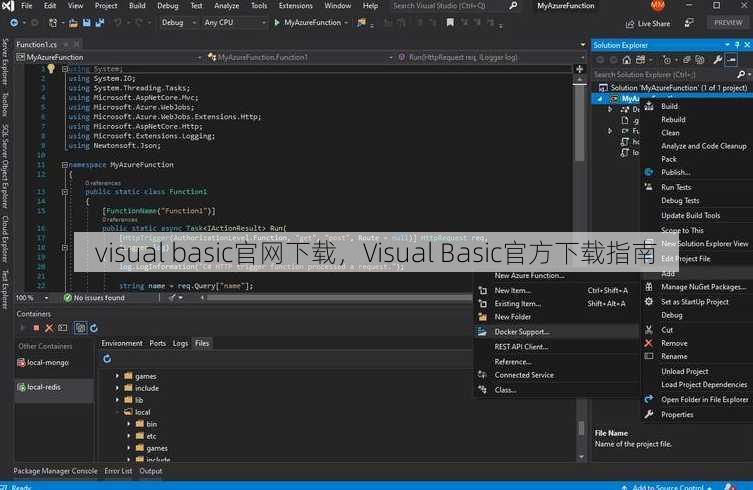Click the refresh icon under the Files tab
Screen dimensions: 753x490
107,359
